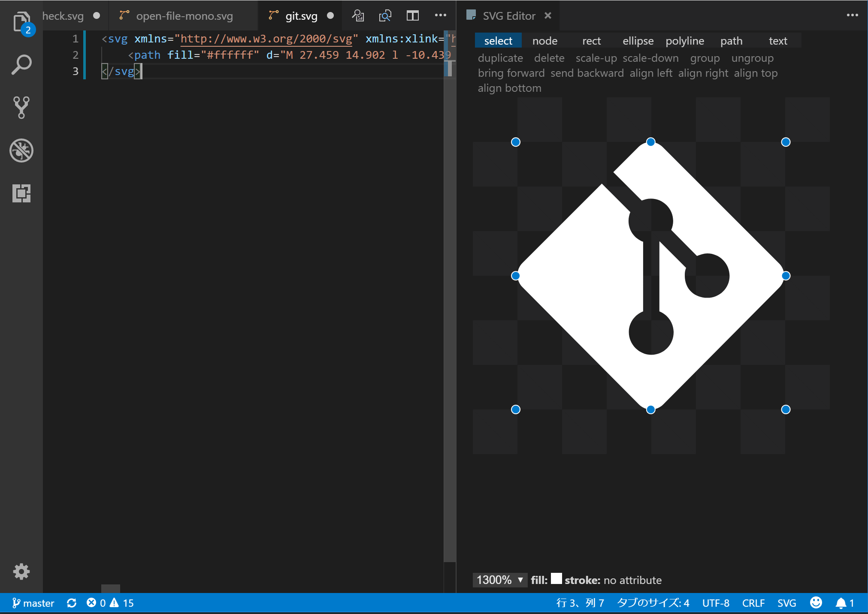Open the Source Control view icon
Viewport: 868px width, 614px height.
(x=21, y=107)
